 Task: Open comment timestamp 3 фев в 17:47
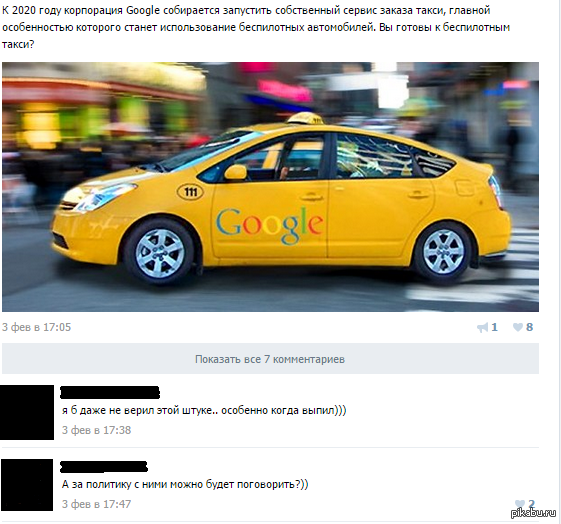[x=97, y=504]
